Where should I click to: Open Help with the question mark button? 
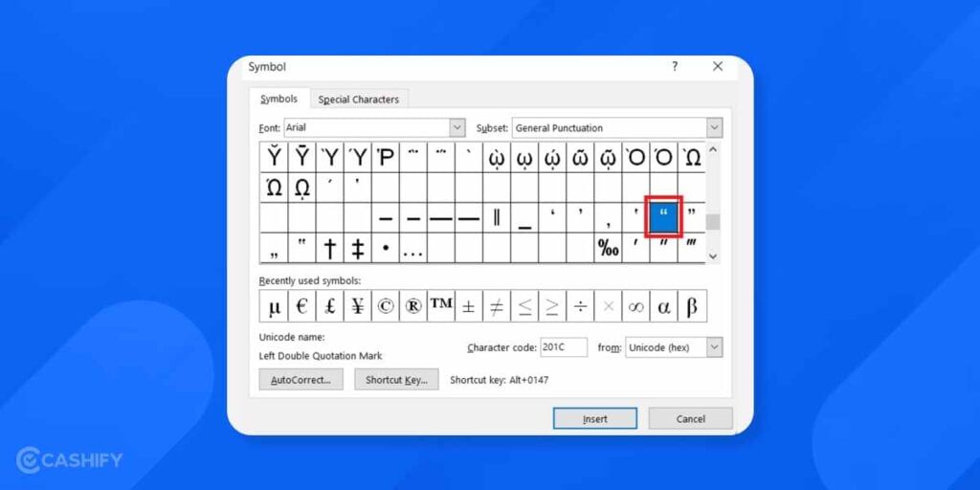[x=675, y=66]
